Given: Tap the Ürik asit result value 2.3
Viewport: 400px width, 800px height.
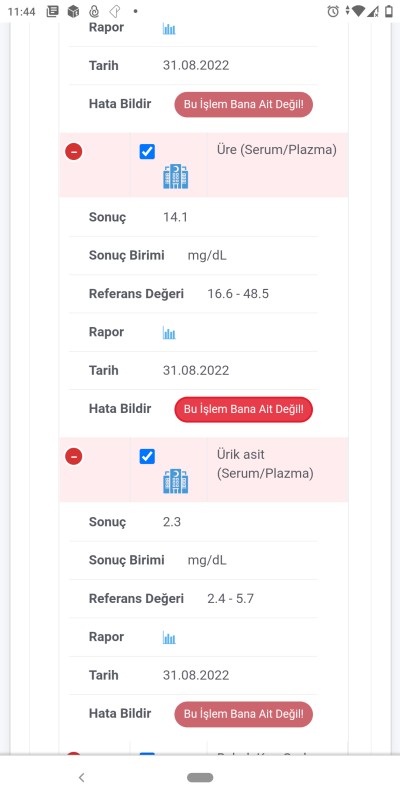Looking at the screenshot, I should click(172, 522).
